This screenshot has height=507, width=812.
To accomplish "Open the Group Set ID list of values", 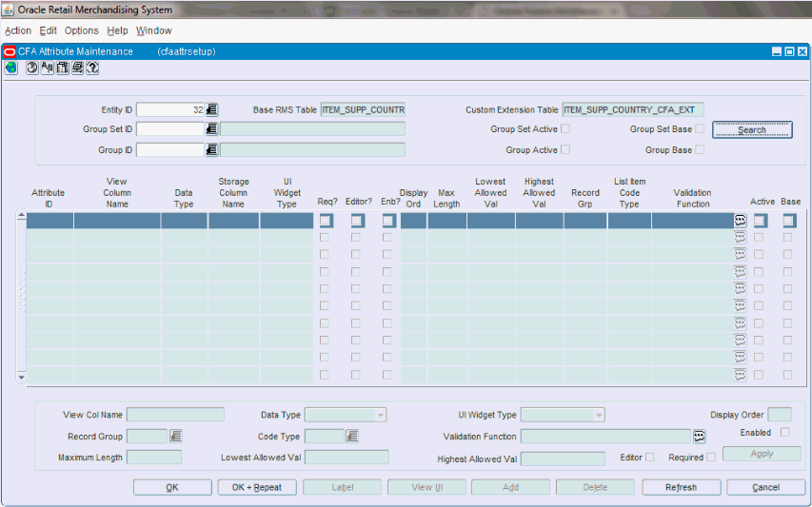I will (211, 128).
